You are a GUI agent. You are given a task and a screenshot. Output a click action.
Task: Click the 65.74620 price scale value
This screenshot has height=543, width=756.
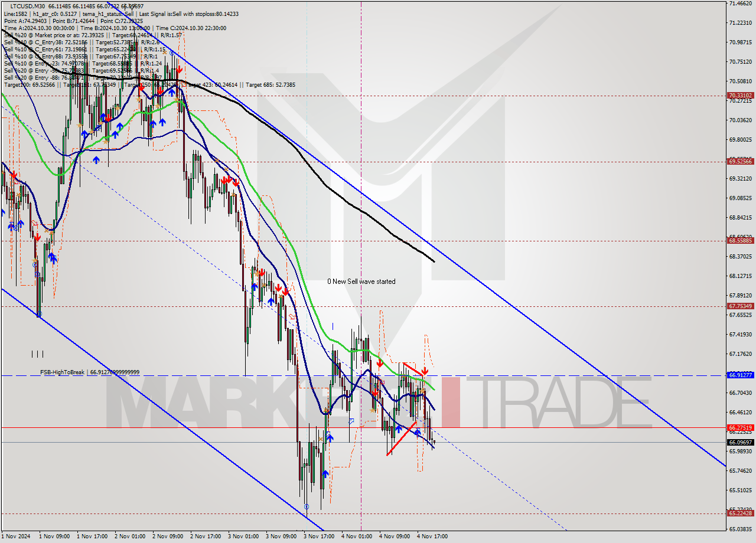click(740, 471)
